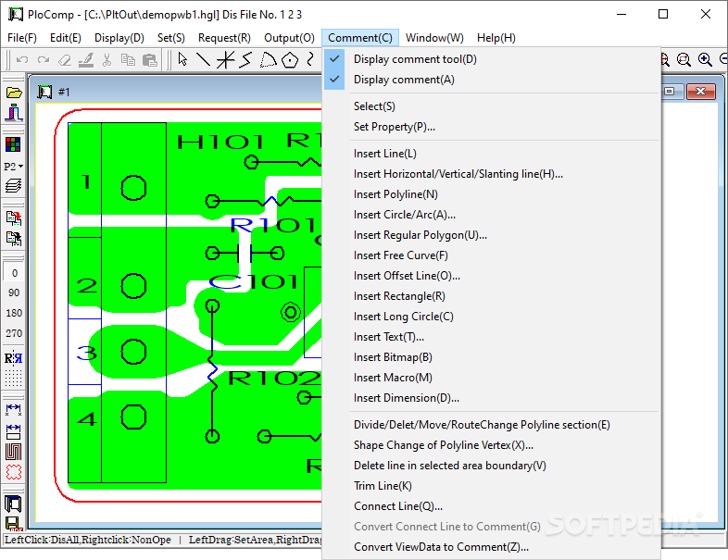728x560 pixels.
Task: Click the plotter output icon
Action: click(14, 113)
